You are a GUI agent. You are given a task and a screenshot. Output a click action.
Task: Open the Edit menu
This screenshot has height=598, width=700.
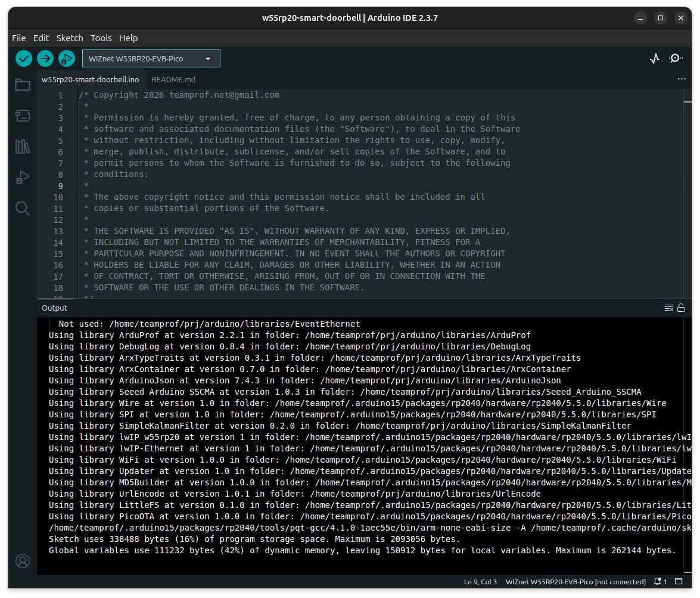41,38
